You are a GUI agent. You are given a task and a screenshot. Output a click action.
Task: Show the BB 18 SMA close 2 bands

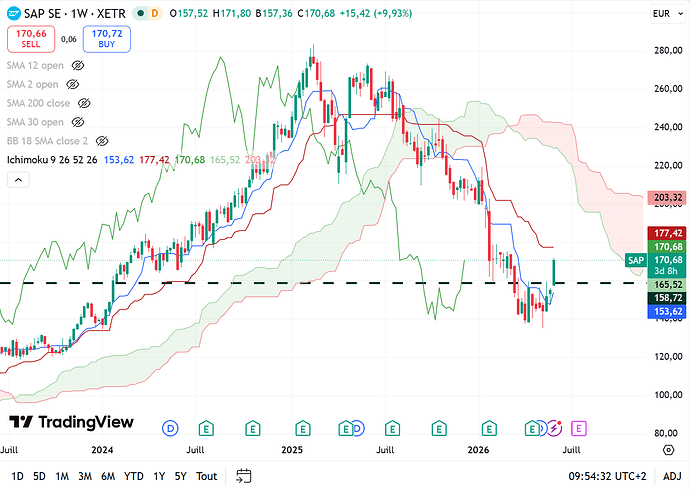tap(102, 141)
